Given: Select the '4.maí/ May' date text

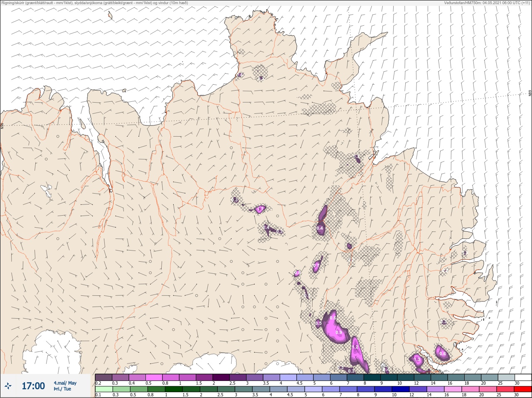Looking at the screenshot, I should pos(65,383).
